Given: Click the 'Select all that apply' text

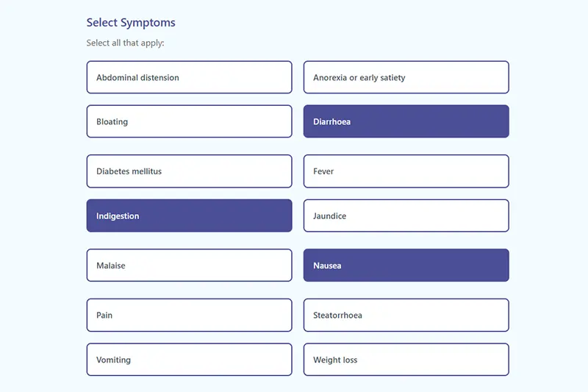Looking at the screenshot, I should coord(125,43).
